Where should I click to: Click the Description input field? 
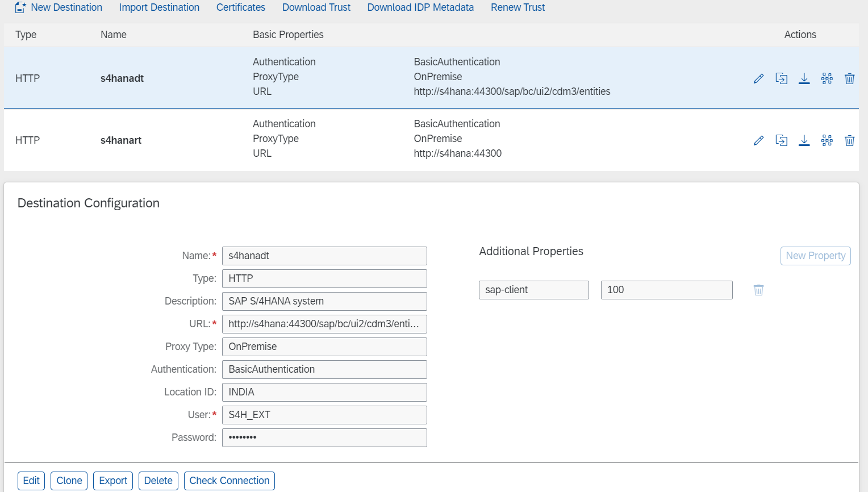[x=324, y=301]
